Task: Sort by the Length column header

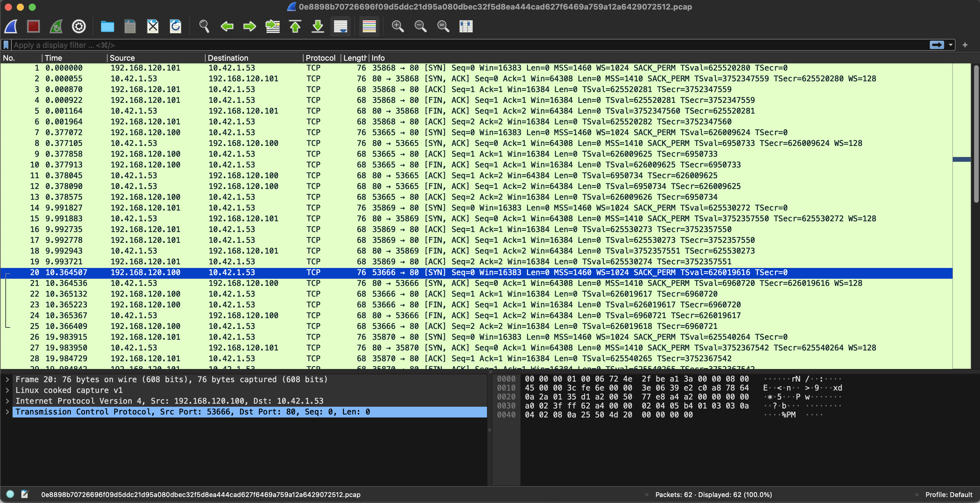Action: point(355,58)
